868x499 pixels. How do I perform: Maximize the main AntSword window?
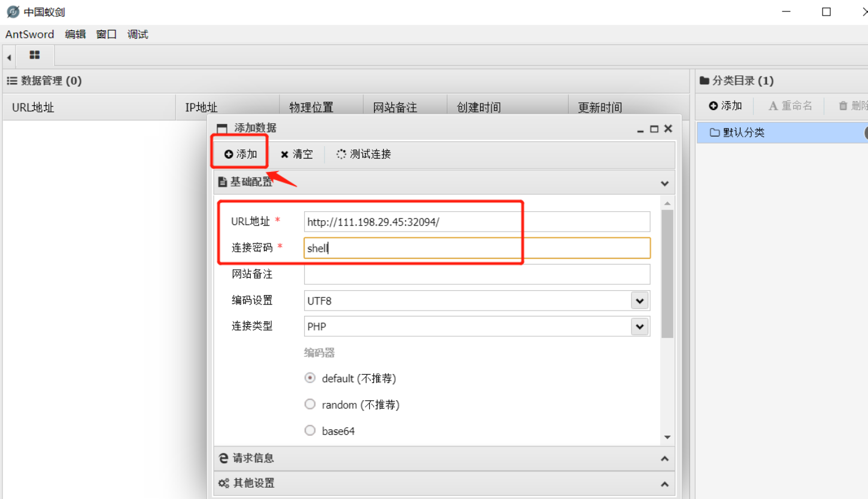tap(827, 11)
